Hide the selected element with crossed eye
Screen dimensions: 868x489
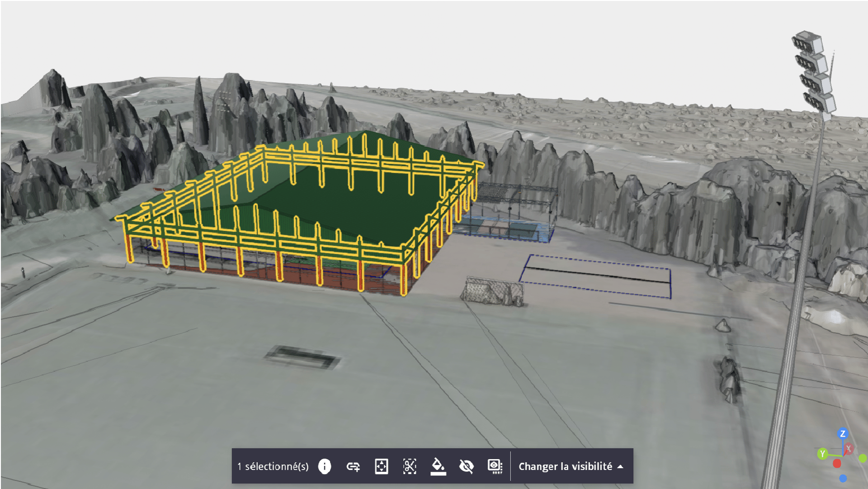(466, 466)
